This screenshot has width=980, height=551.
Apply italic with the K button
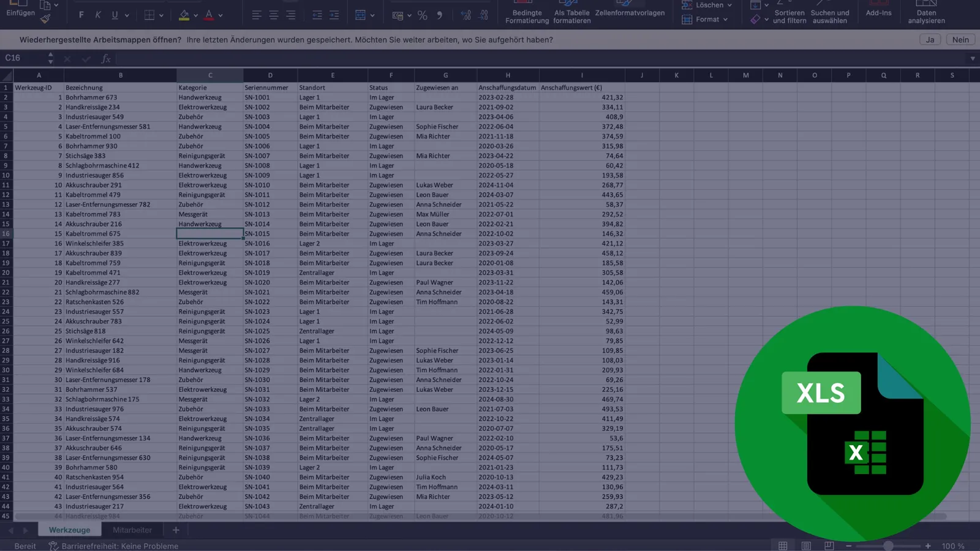click(x=98, y=15)
